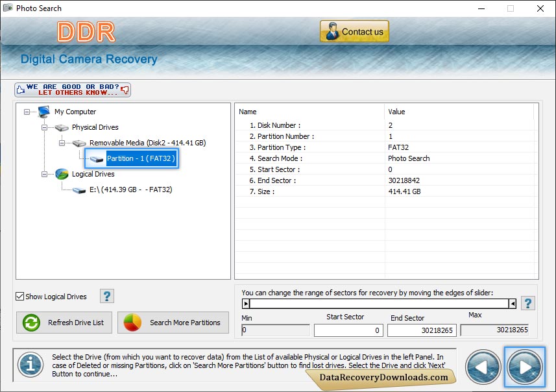Click the Removable Media drive icon

[x=79, y=143]
